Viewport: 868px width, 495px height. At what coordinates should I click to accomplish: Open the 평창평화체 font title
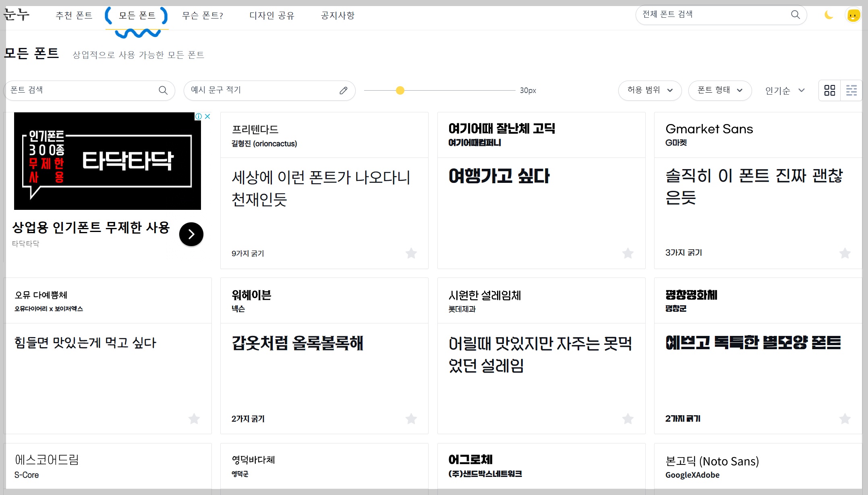pyautogui.click(x=691, y=295)
